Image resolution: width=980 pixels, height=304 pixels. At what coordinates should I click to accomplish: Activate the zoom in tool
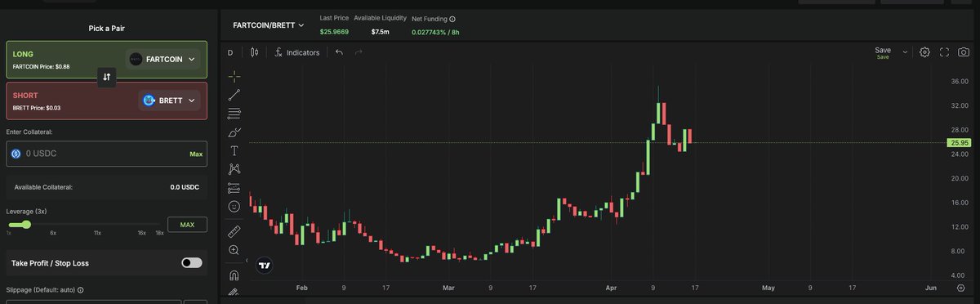pyautogui.click(x=234, y=250)
